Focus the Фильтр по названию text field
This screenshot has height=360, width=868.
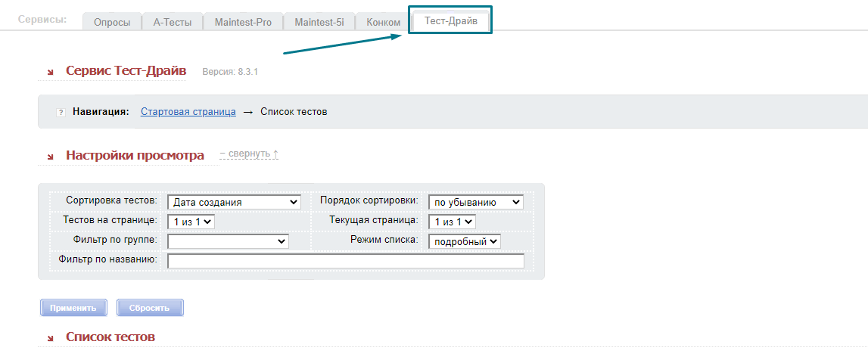pyautogui.click(x=346, y=261)
